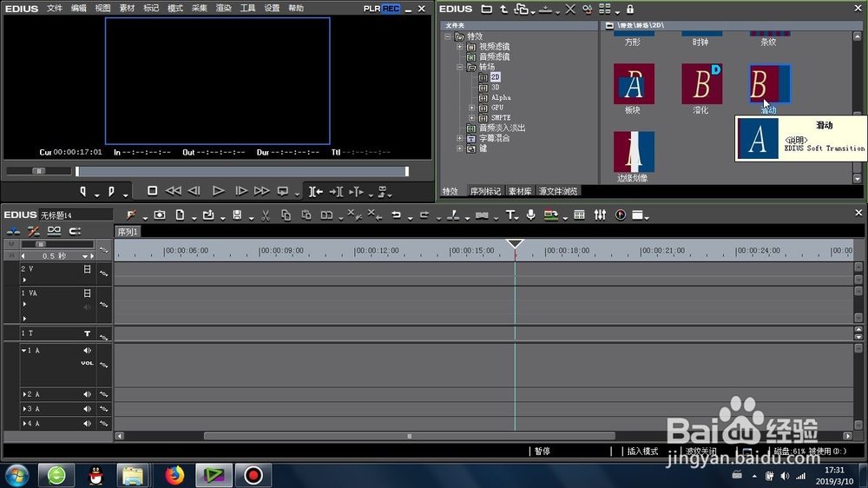Switch to the 素材库 tab
The height and width of the screenshot is (488, 868).
[520, 191]
